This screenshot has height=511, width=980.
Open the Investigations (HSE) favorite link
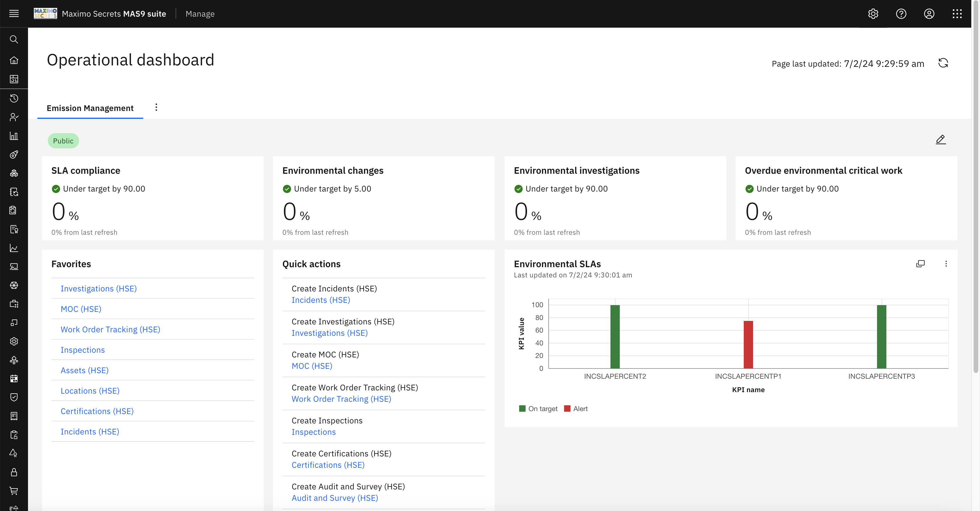[99, 288]
